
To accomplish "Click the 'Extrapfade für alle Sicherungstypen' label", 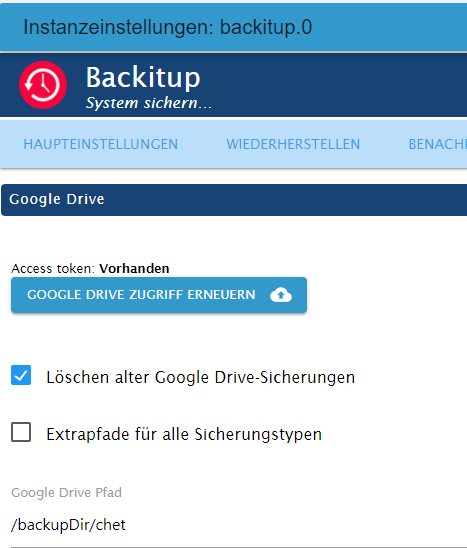I will click(184, 434).
